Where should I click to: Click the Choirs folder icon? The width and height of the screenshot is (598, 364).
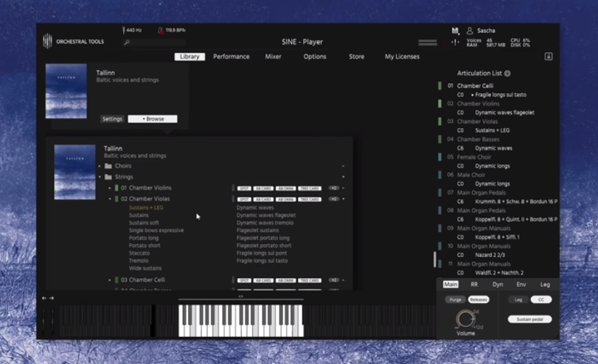[x=109, y=166]
